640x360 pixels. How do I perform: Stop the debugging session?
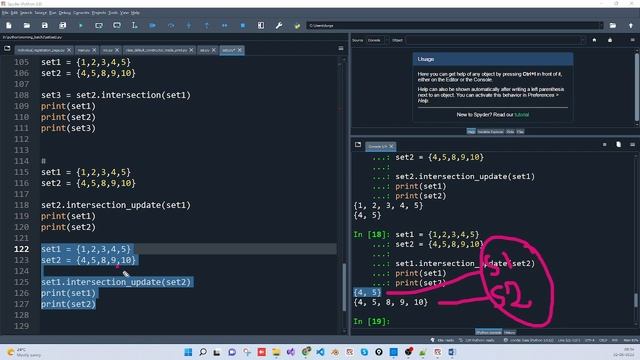point(242,25)
